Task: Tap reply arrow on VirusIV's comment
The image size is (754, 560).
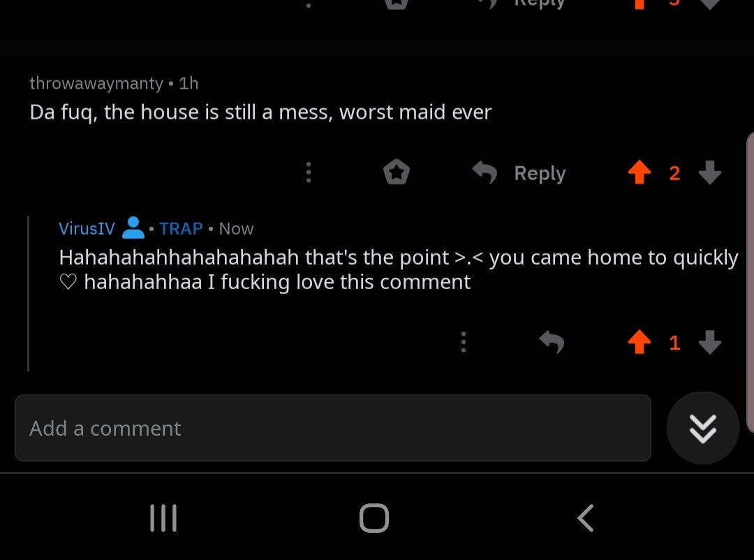Action: click(552, 342)
